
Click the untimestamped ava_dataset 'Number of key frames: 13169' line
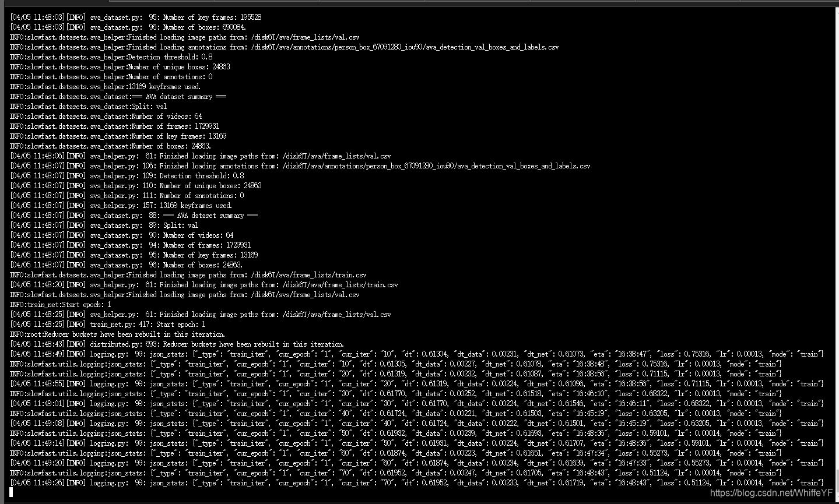pos(118,136)
